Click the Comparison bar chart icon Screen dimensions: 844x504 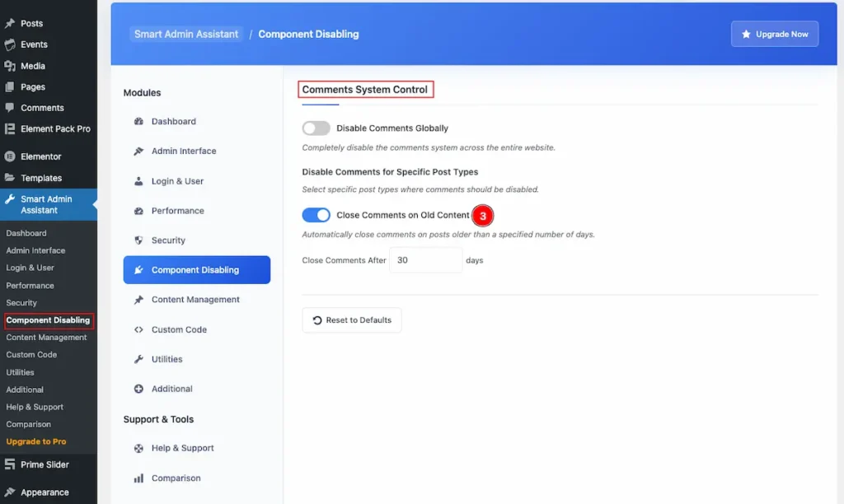[138, 478]
